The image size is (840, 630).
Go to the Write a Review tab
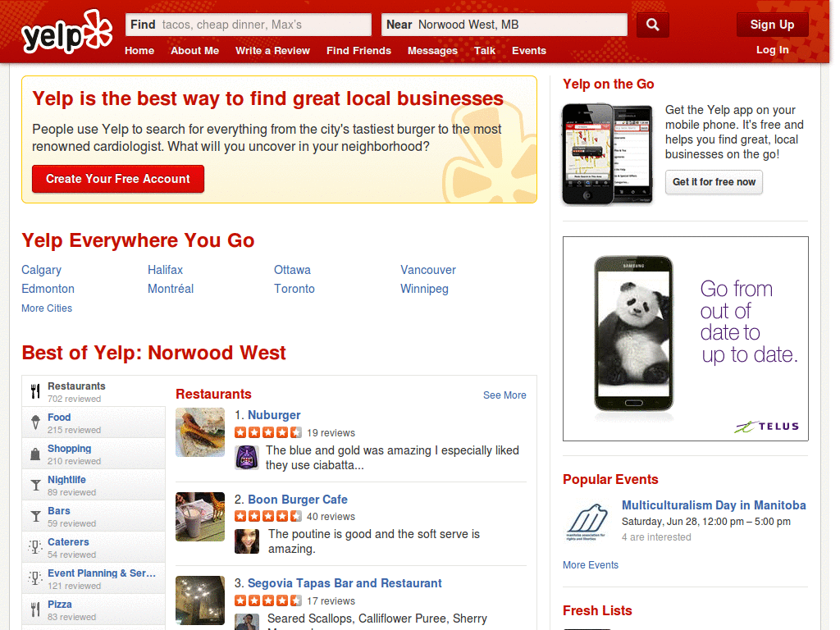coord(272,51)
